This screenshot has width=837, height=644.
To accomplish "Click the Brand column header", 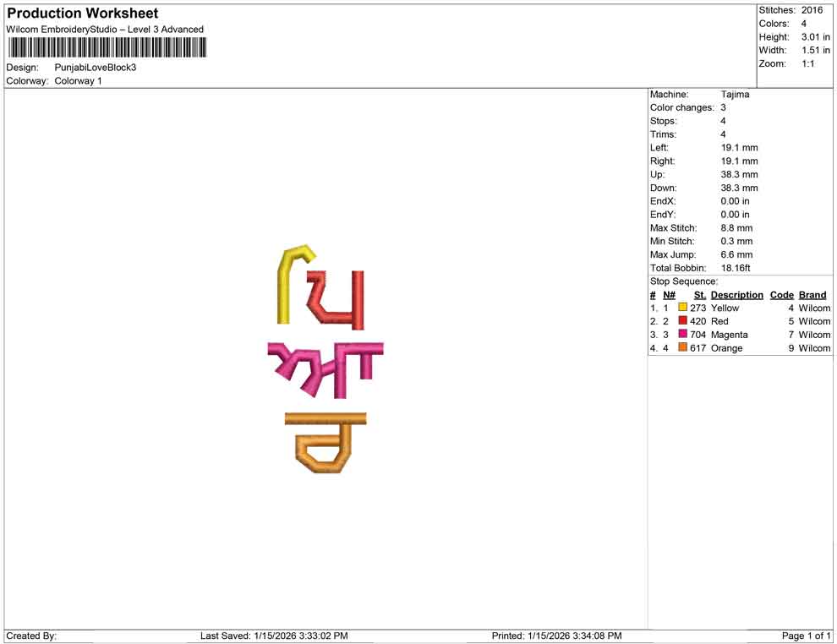I will [x=812, y=294].
